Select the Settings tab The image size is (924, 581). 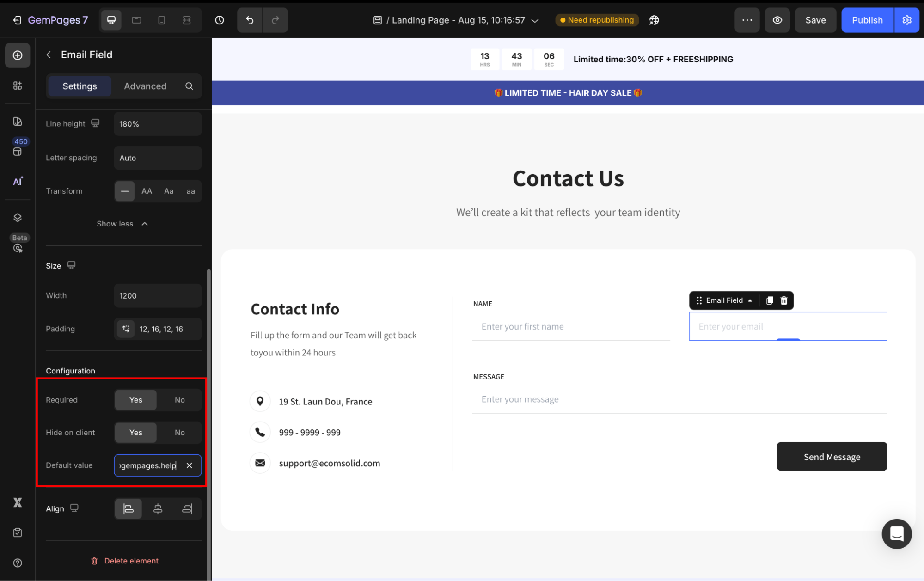pos(80,86)
